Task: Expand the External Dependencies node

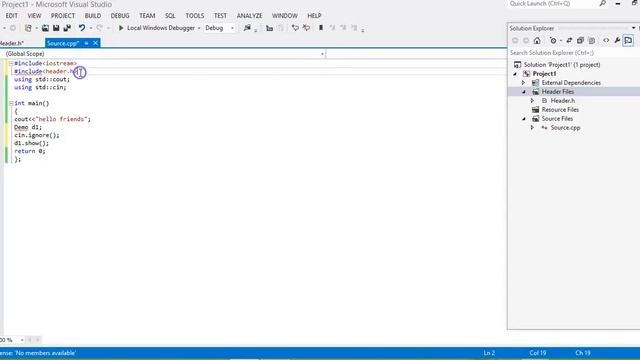Action: click(524, 83)
